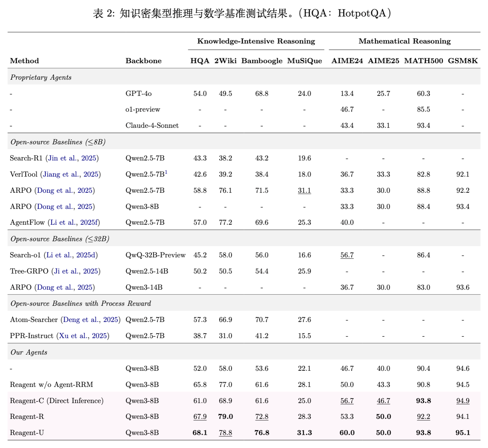Click the Knowledge-Intensive Reasoning group header
The height and width of the screenshot is (448, 488).
coord(256,41)
